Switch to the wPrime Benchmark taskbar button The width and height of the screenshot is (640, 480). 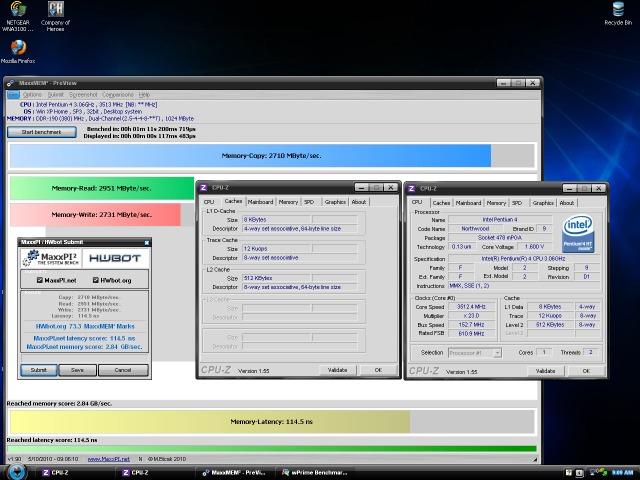click(x=315, y=473)
